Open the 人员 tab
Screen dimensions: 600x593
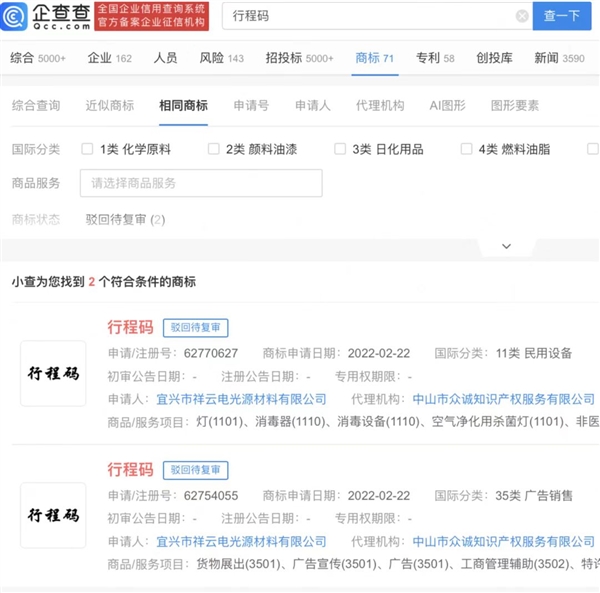point(165,58)
